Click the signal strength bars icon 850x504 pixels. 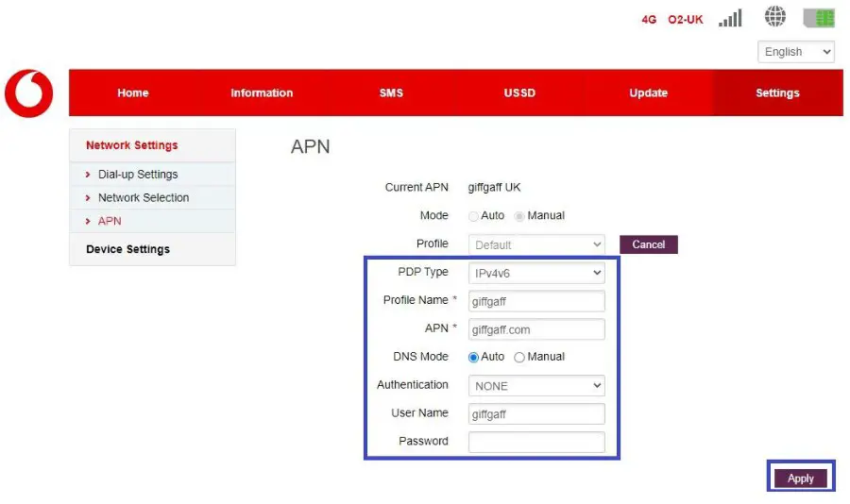(730, 18)
